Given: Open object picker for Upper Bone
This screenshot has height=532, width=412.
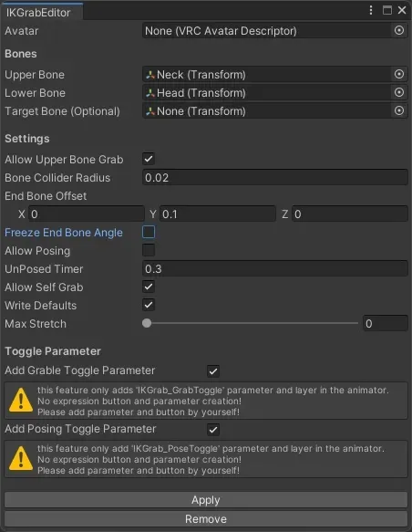Looking at the screenshot, I should tap(399, 74).
